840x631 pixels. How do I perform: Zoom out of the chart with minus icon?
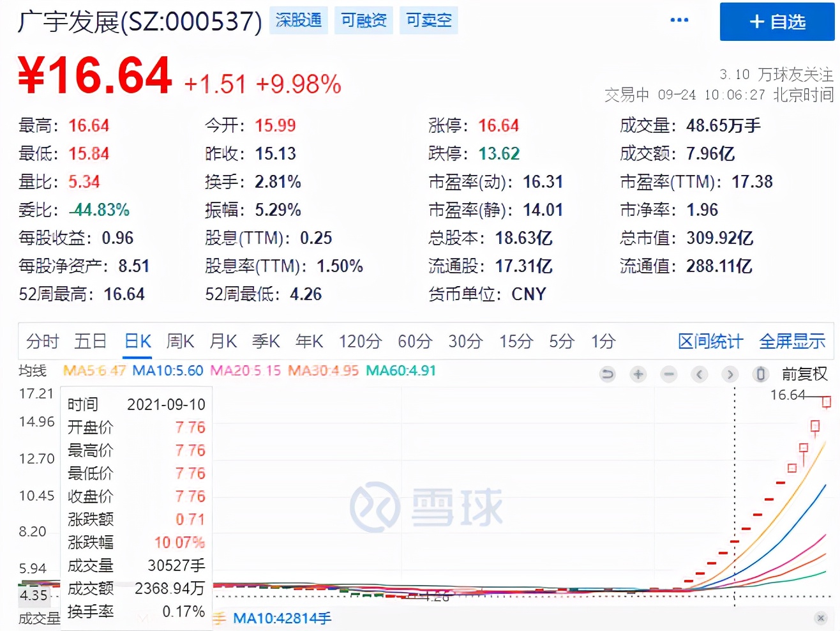pos(668,375)
